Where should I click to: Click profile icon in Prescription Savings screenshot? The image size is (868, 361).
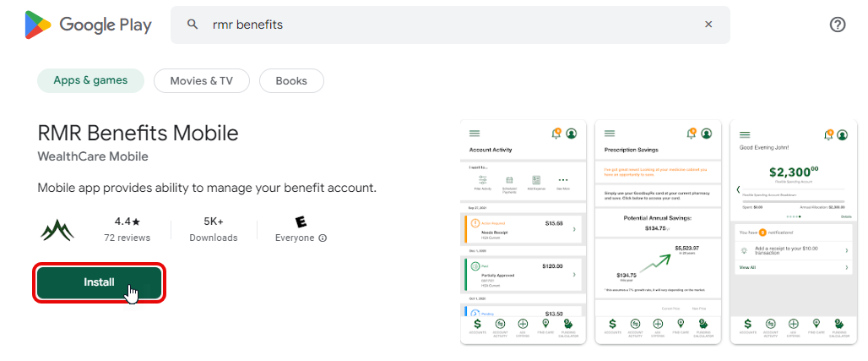(707, 134)
